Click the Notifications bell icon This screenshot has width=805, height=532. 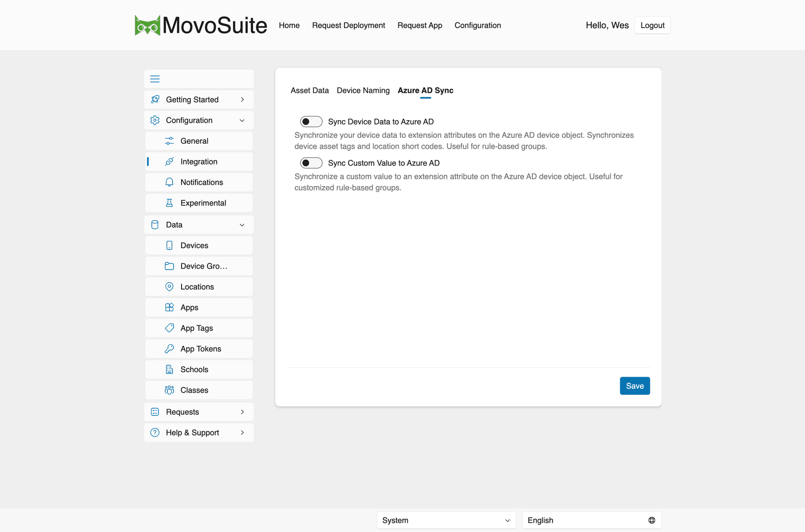[170, 182]
